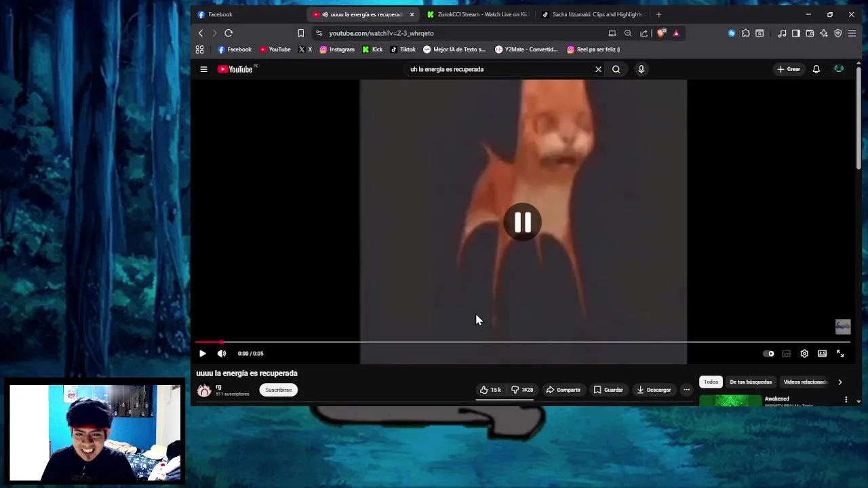Toggle the browser sidebar panel
This screenshot has width=868, height=488.
(x=796, y=33)
